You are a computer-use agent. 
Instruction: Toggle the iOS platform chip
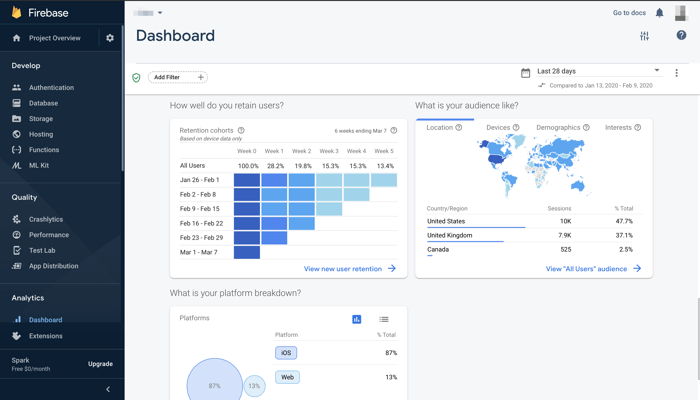pyautogui.click(x=286, y=353)
